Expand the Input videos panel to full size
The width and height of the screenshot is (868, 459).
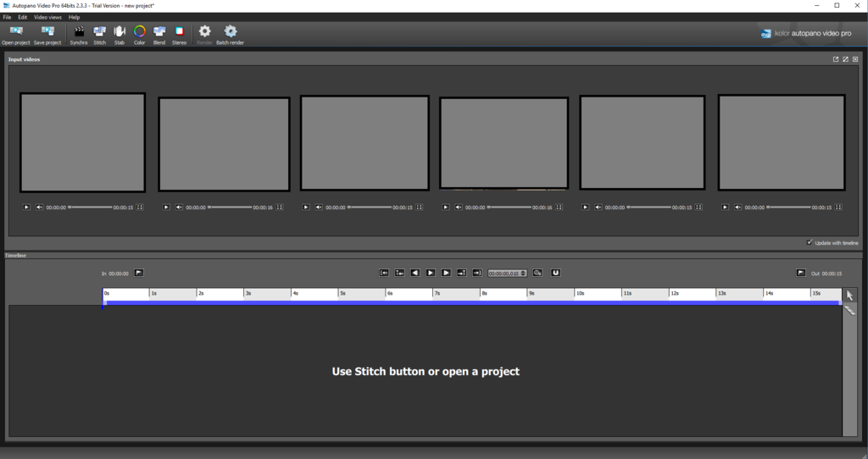846,59
